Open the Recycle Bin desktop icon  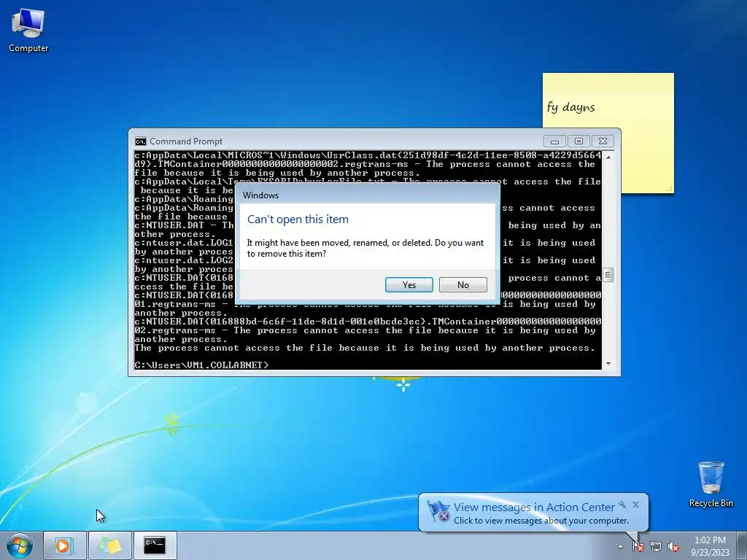pos(711,484)
